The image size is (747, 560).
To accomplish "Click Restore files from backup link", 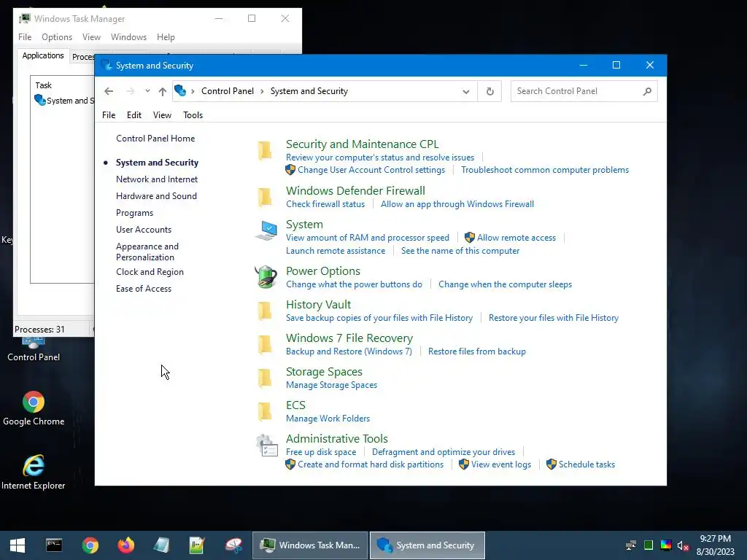I will click(477, 351).
